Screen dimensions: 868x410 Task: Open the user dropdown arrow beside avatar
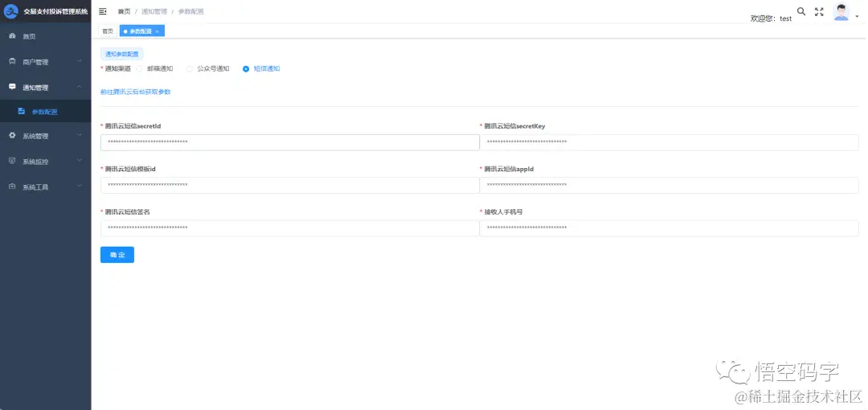857,17
